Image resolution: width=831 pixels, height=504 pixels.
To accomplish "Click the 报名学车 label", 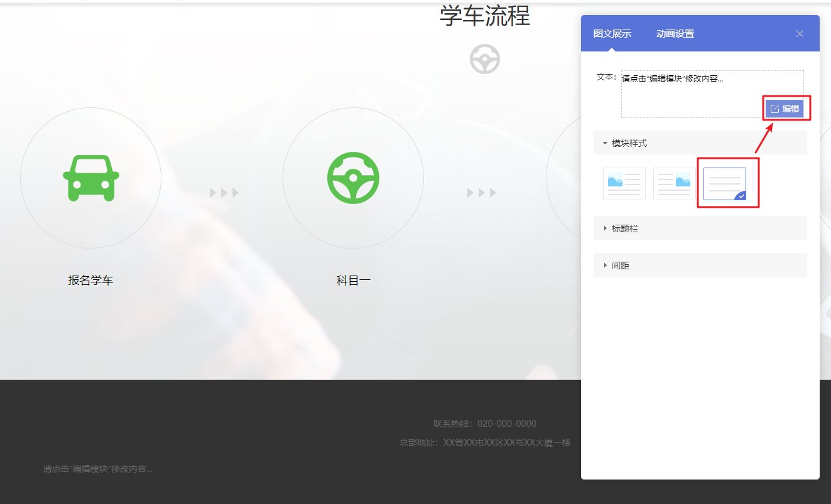I will coord(90,281).
